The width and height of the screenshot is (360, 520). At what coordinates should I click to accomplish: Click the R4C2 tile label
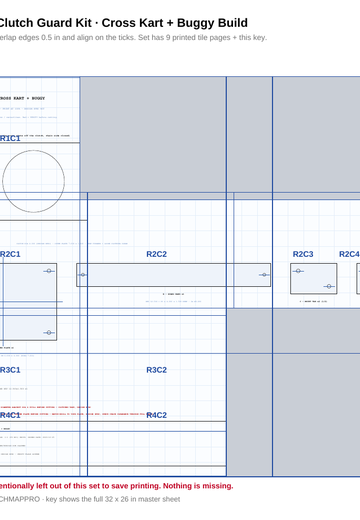click(x=156, y=415)
